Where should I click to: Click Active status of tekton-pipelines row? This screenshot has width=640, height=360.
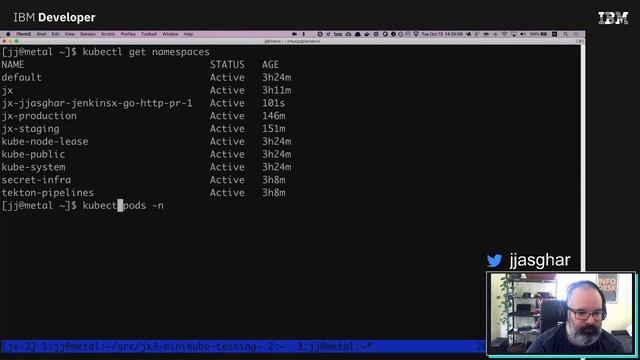point(227,193)
